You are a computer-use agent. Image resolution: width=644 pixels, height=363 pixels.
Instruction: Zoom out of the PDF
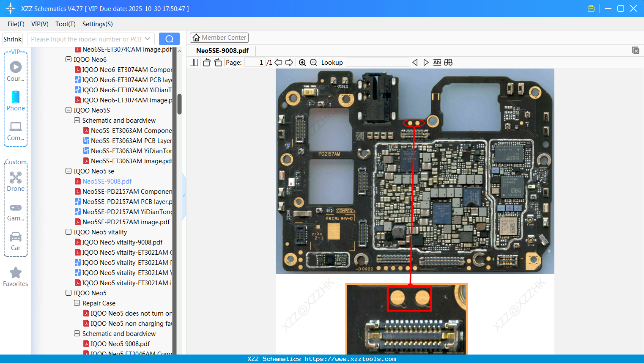coord(313,63)
